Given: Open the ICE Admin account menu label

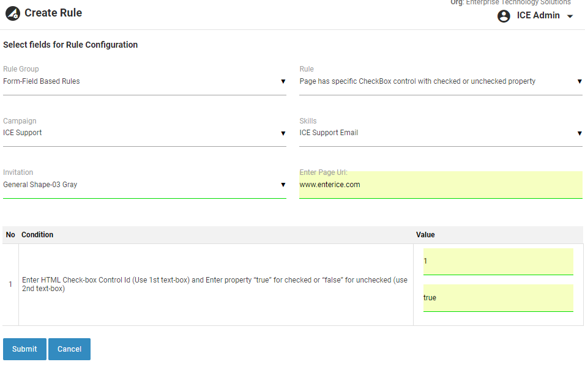Looking at the screenshot, I should 538,16.
